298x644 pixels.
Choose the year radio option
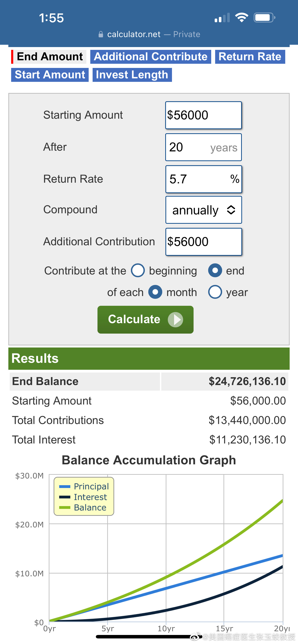(x=215, y=292)
